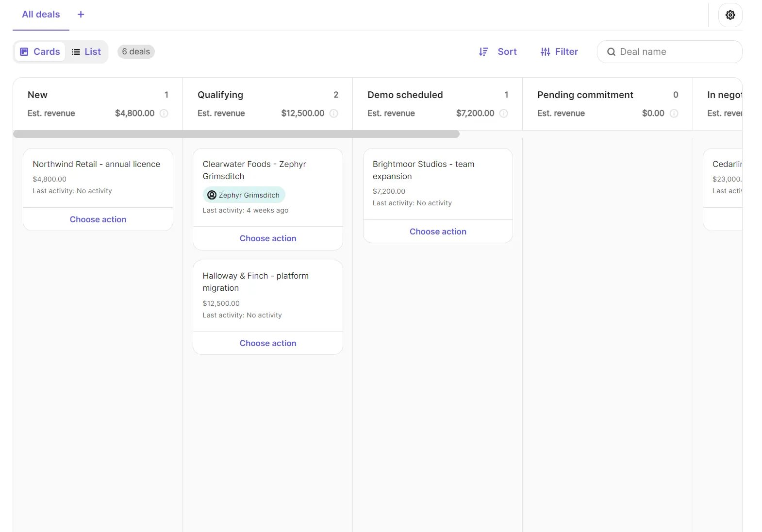Choose action for Halloway & Finch deal
Screen dimensions: 762x532
[268, 343]
